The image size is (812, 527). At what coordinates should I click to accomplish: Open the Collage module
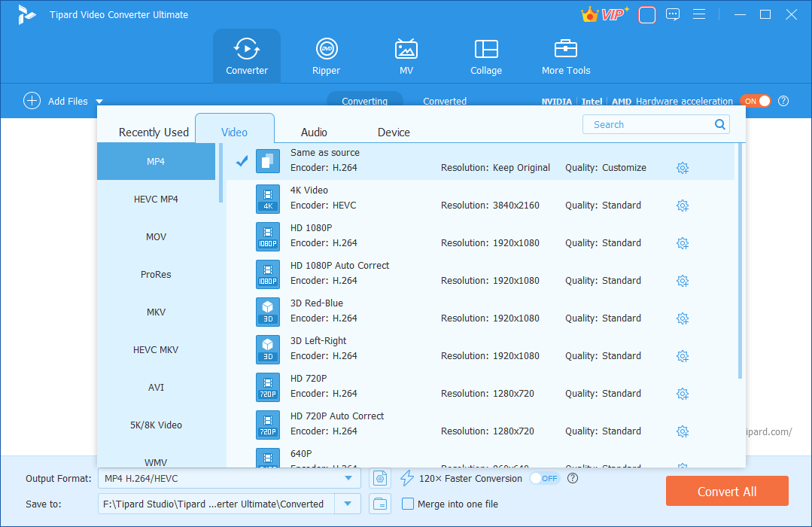[x=485, y=56]
